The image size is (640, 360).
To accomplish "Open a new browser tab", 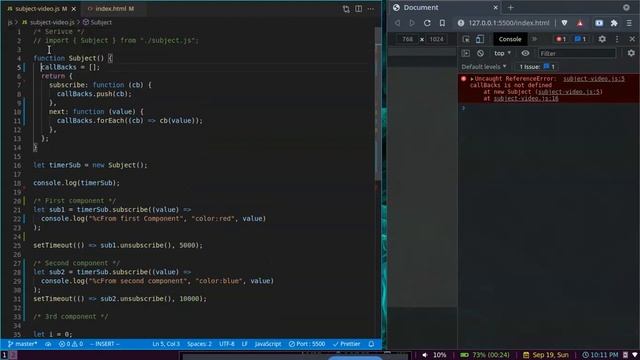I will pos(511,7).
